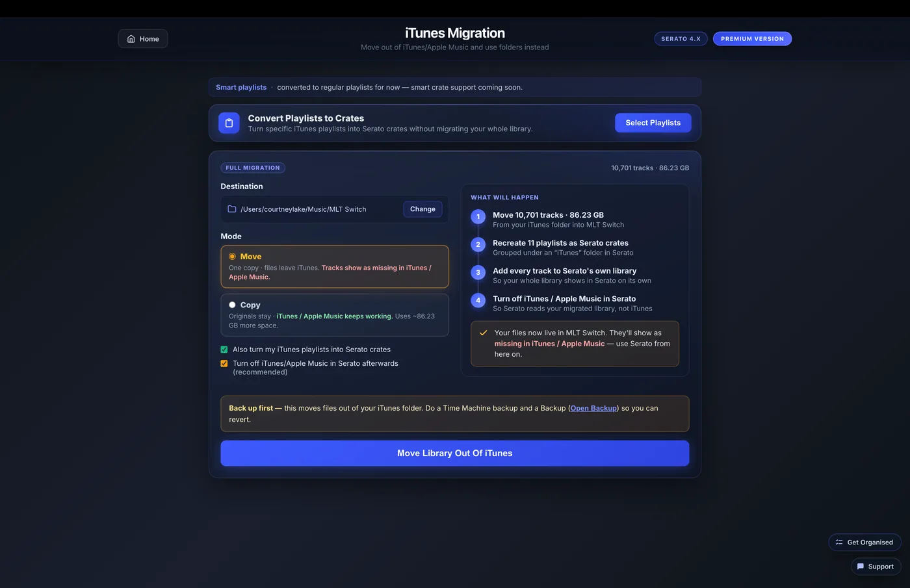The width and height of the screenshot is (910, 588).
Task: Click the WHAT WILL HAPPEN heading
Action: [505, 198]
